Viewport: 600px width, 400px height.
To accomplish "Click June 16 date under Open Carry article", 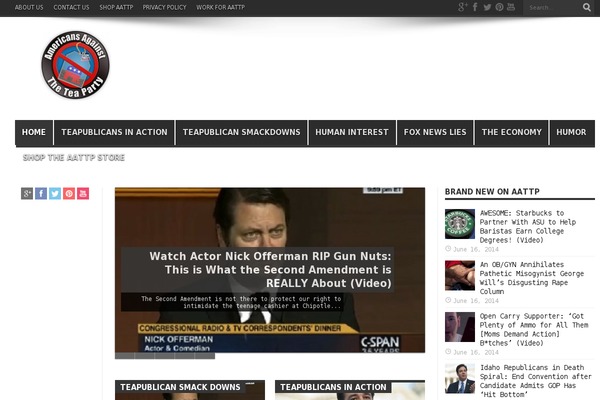I will (x=476, y=352).
